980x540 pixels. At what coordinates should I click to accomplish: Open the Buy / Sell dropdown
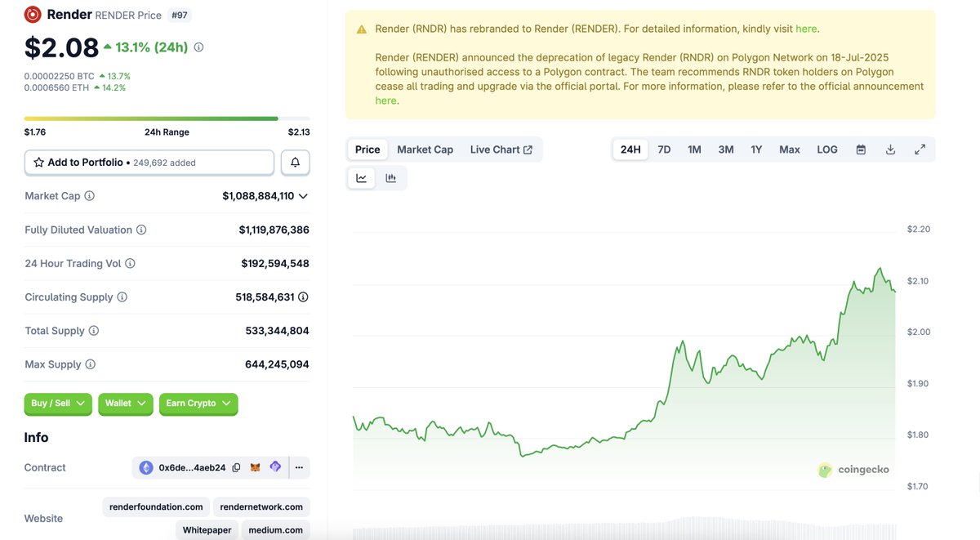[x=57, y=403]
